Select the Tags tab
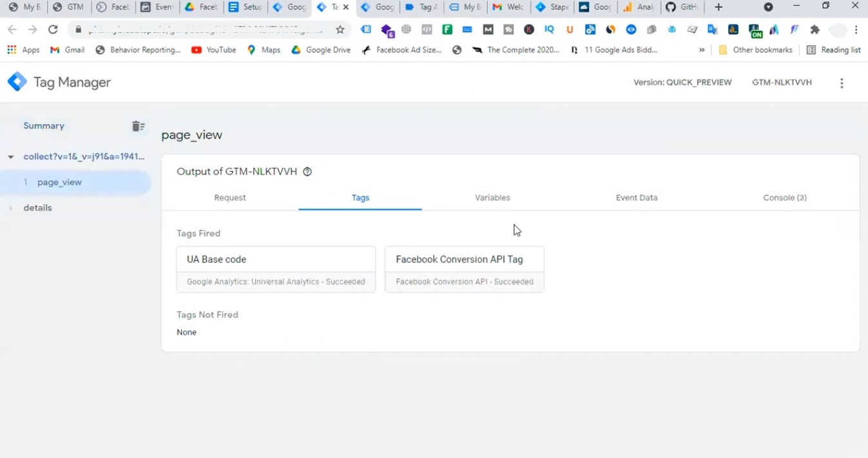Viewport: 868px width, 458px height. [360, 198]
